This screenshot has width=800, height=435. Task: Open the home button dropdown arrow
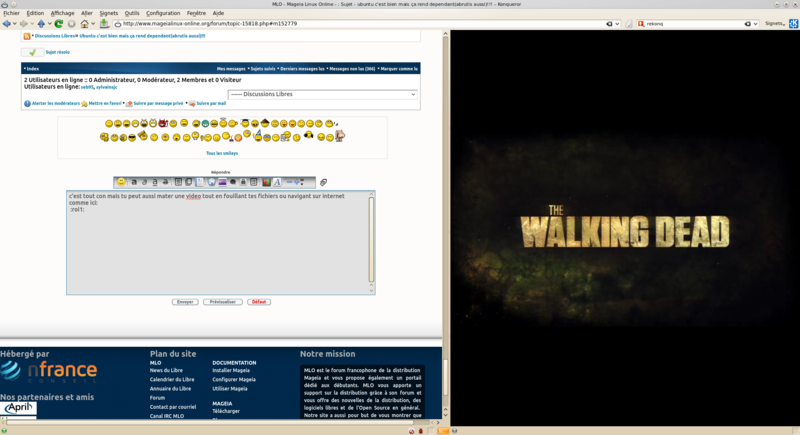(x=93, y=23)
